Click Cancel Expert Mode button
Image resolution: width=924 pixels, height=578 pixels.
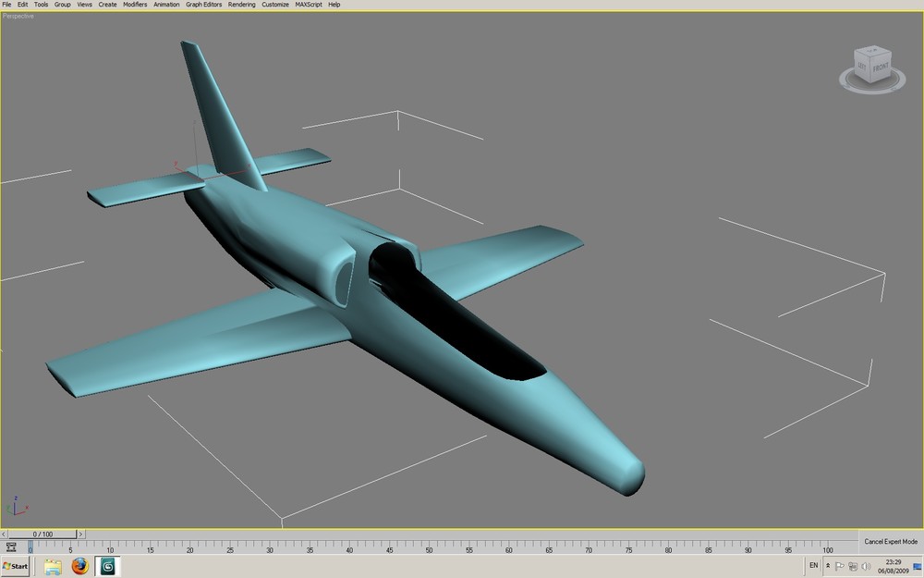[891, 541]
